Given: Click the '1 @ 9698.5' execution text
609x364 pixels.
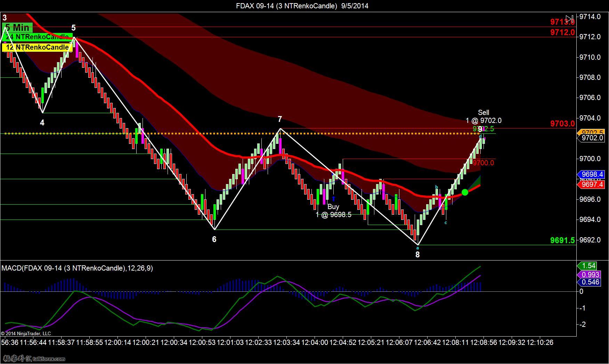Looking at the screenshot, I should point(333,215).
